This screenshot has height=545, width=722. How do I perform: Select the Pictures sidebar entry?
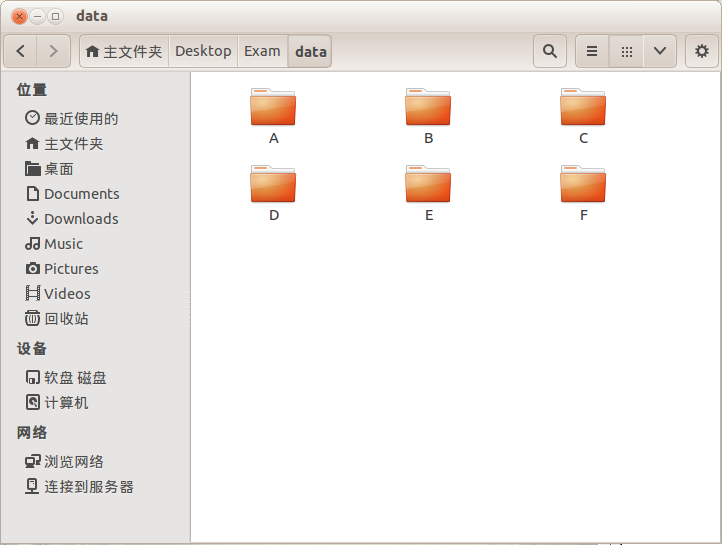pyautogui.click(x=71, y=269)
